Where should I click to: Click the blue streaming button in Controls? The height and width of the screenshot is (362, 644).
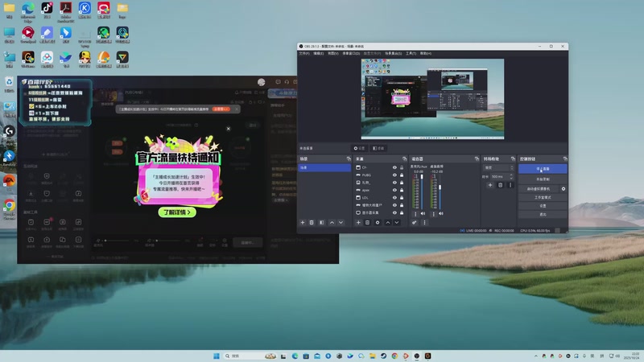pos(543,169)
